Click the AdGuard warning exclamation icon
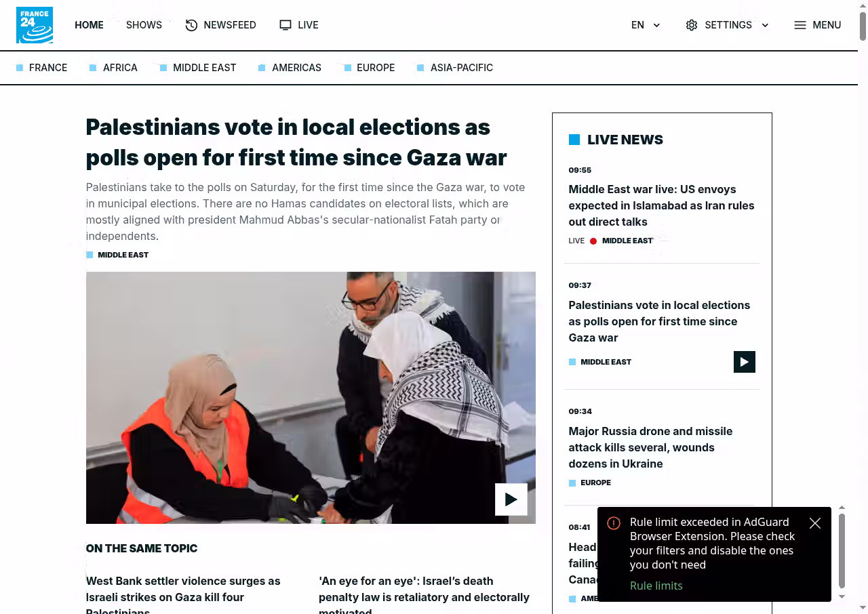The width and height of the screenshot is (868, 614). pos(614,523)
